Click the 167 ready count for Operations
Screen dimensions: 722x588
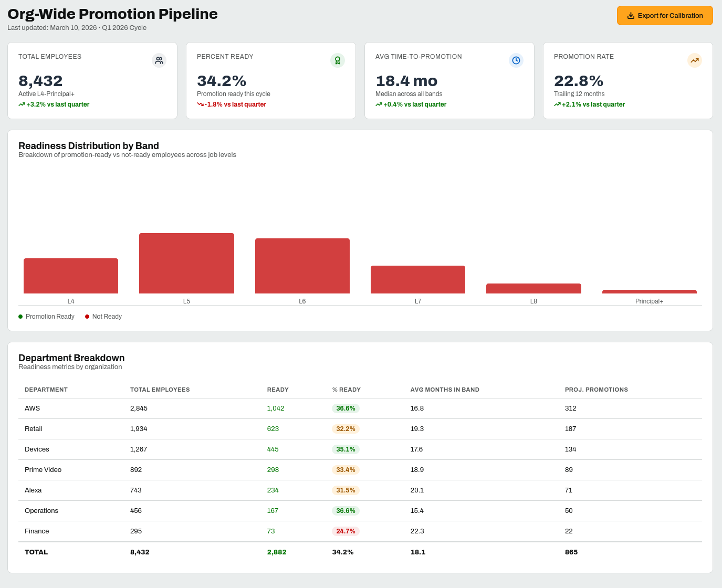[x=273, y=511]
